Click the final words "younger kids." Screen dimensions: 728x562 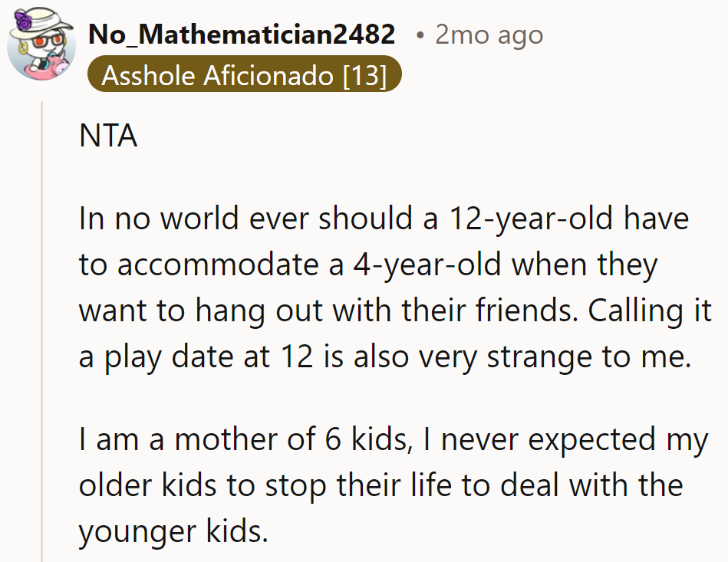pyautogui.click(x=174, y=531)
